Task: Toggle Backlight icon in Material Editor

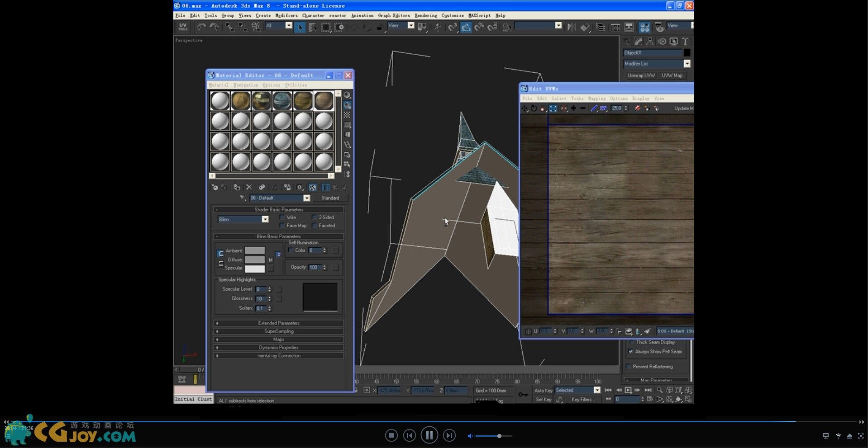Action: tap(347, 105)
